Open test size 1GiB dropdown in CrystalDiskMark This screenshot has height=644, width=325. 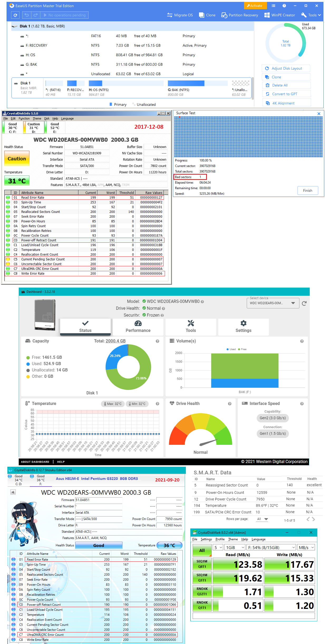(x=235, y=547)
